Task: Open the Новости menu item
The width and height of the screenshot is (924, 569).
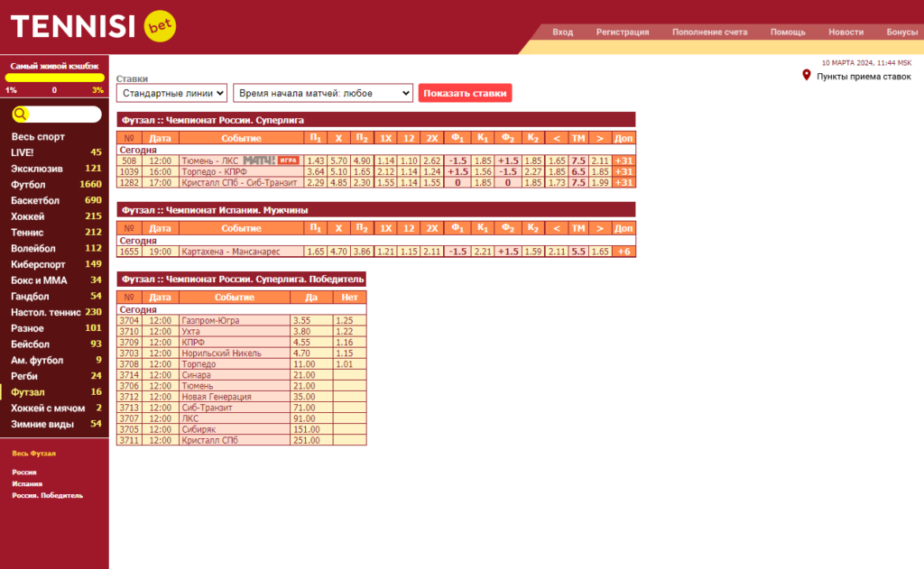Action: pos(845,32)
